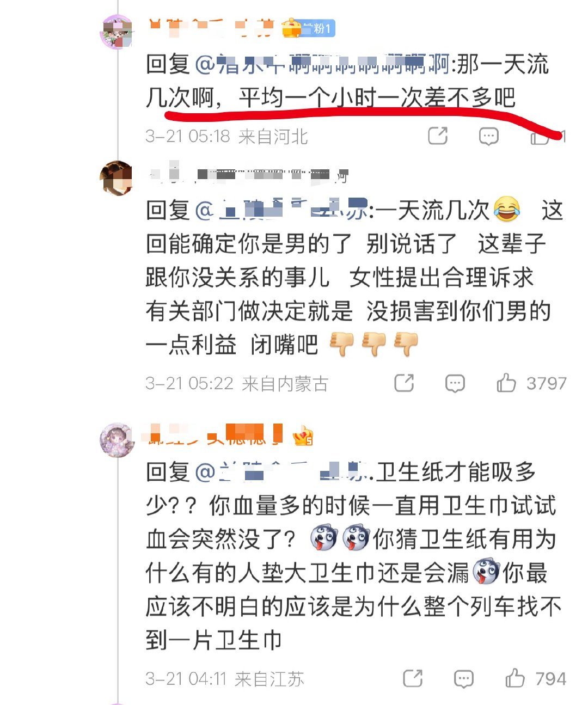Open the second commenter's avatar

(117, 178)
